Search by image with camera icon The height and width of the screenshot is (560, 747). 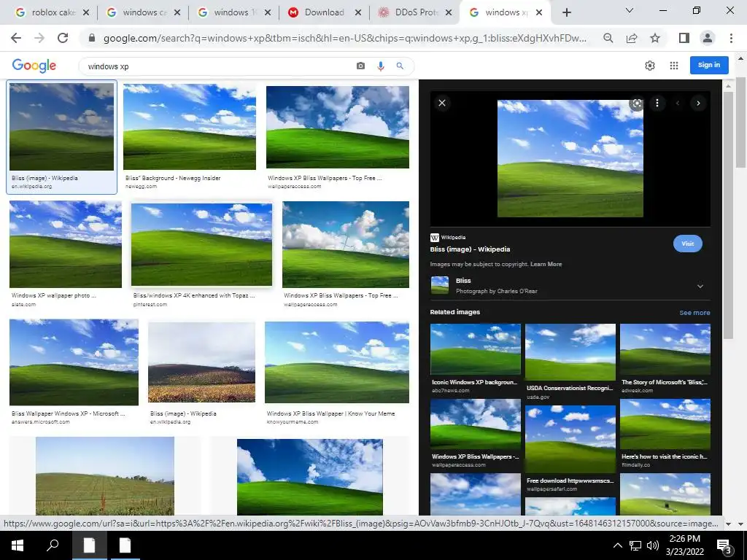pos(360,66)
